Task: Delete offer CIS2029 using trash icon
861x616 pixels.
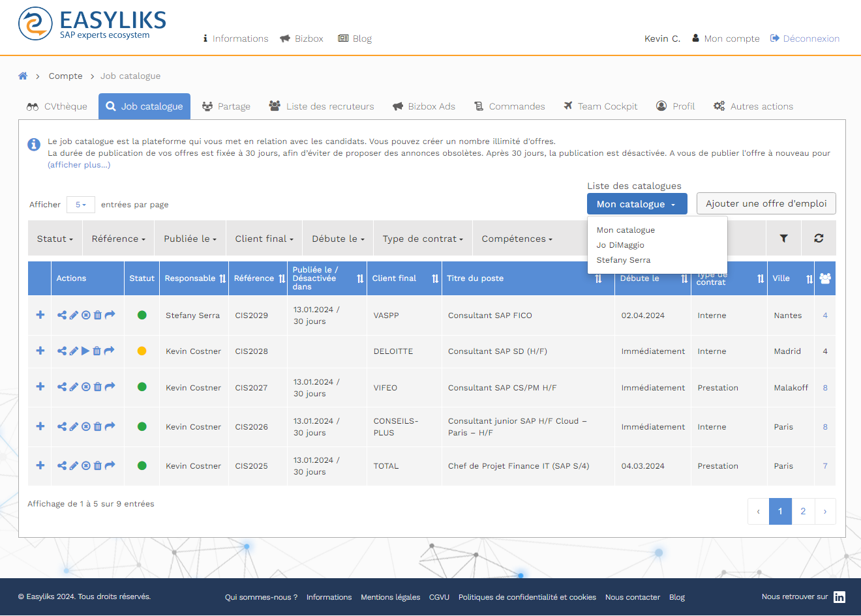Action: (97, 315)
